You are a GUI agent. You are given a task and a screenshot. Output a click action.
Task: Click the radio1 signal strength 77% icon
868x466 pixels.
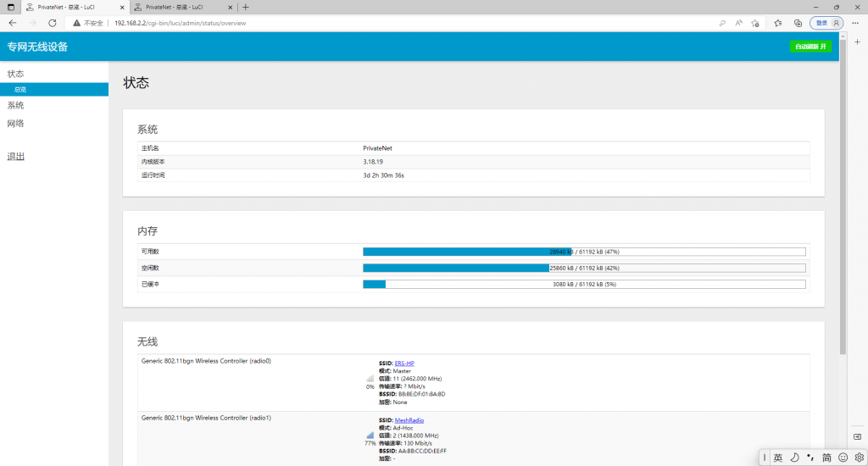point(370,435)
